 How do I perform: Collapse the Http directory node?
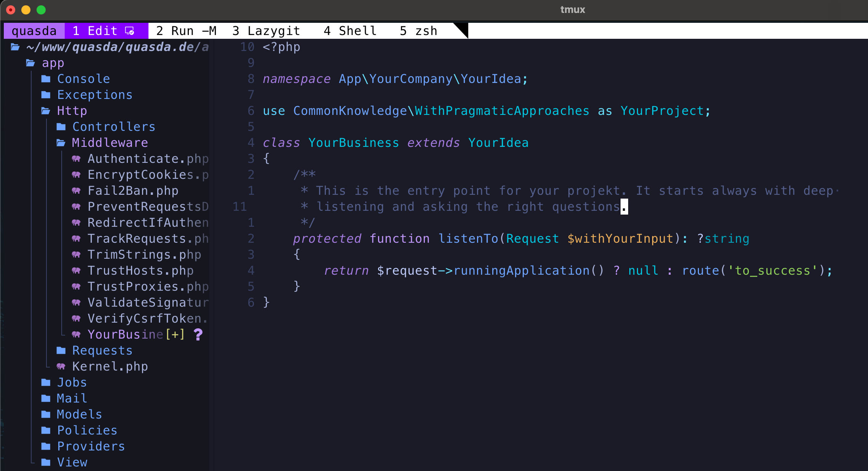(72, 111)
